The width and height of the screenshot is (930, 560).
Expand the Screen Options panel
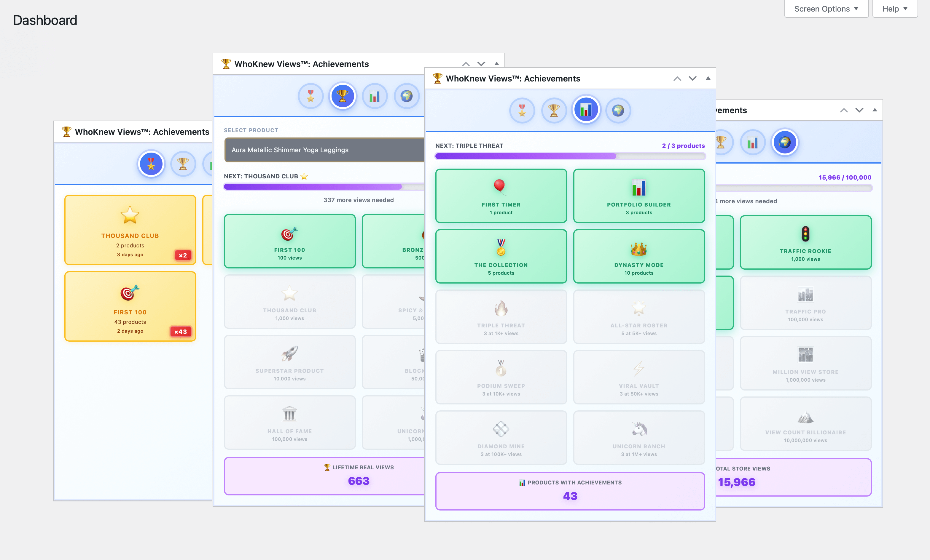pos(826,8)
